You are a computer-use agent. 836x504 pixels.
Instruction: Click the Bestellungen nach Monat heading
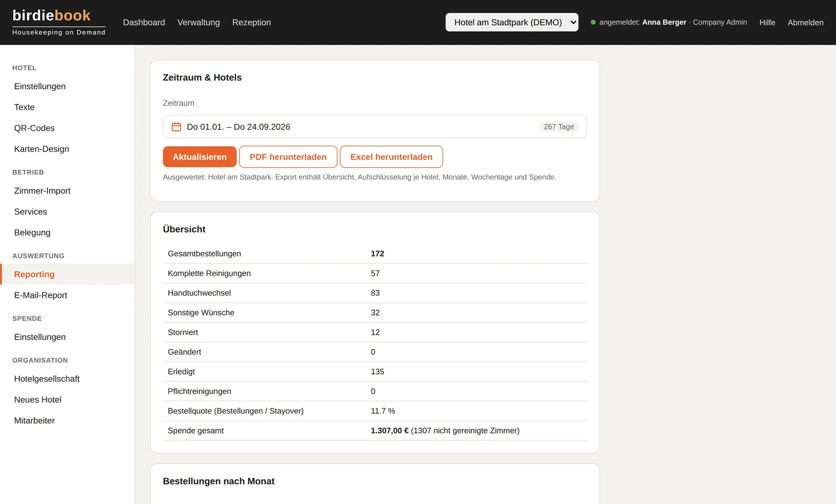click(x=218, y=481)
